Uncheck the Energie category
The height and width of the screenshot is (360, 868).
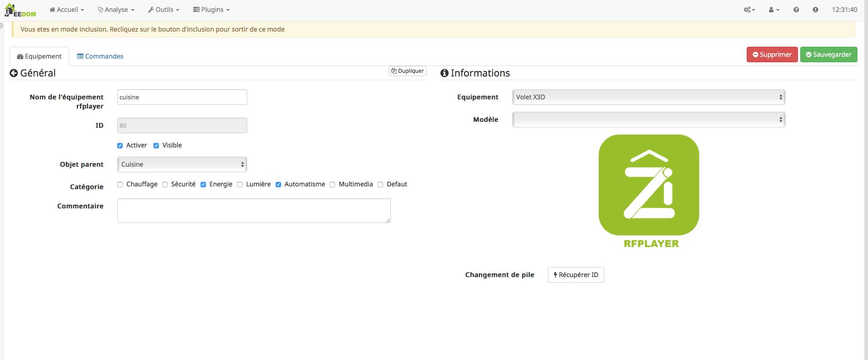[203, 185]
